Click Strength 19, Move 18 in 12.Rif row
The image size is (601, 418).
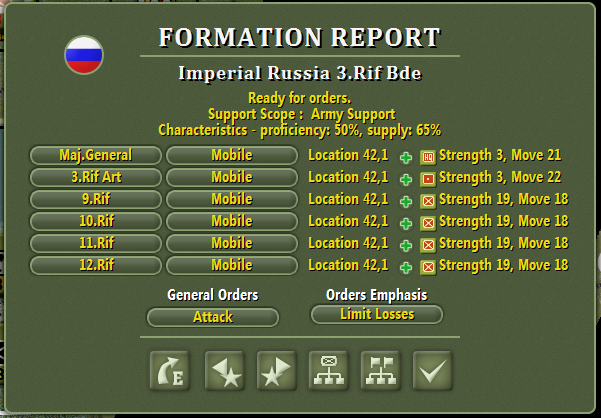(504, 266)
